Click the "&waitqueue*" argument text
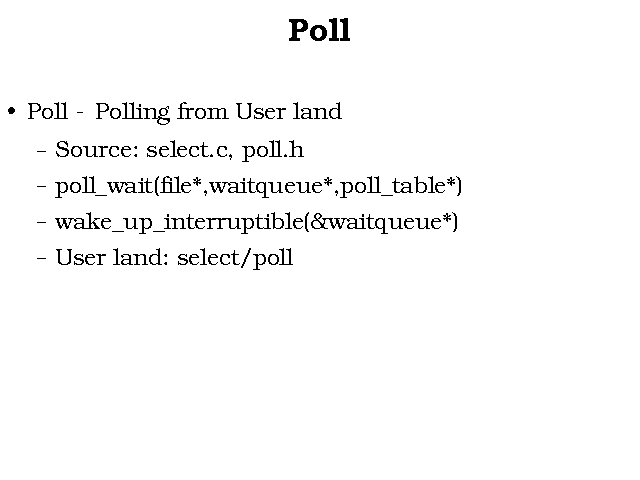640x480 pixels. pyautogui.click(x=381, y=222)
